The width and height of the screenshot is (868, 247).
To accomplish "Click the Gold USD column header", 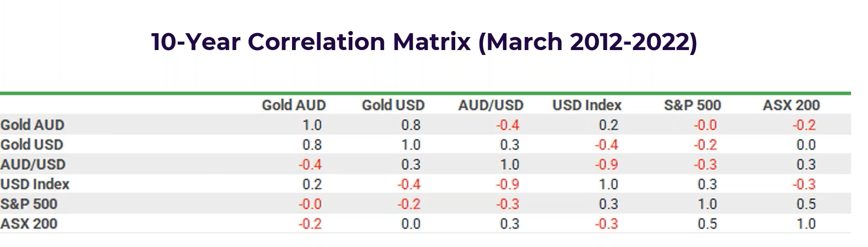I will pyautogui.click(x=393, y=105).
